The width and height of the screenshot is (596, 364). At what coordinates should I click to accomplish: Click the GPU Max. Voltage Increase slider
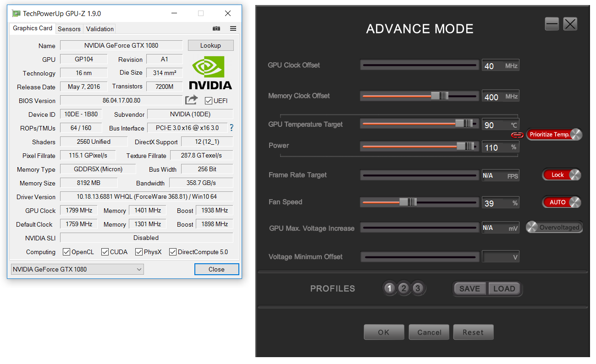coord(419,228)
